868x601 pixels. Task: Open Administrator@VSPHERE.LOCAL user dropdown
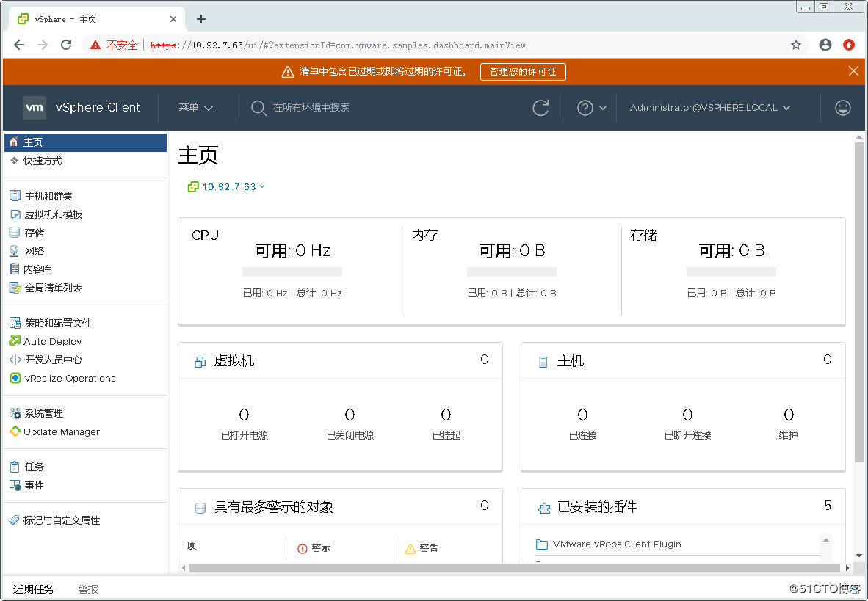click(x=710, y=107)
